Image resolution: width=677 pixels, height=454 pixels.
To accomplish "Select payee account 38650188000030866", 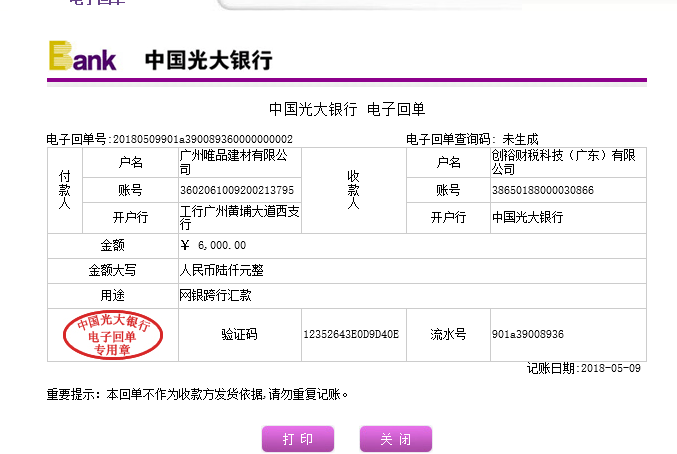I will pyautogui.click(x=543, y=190).
